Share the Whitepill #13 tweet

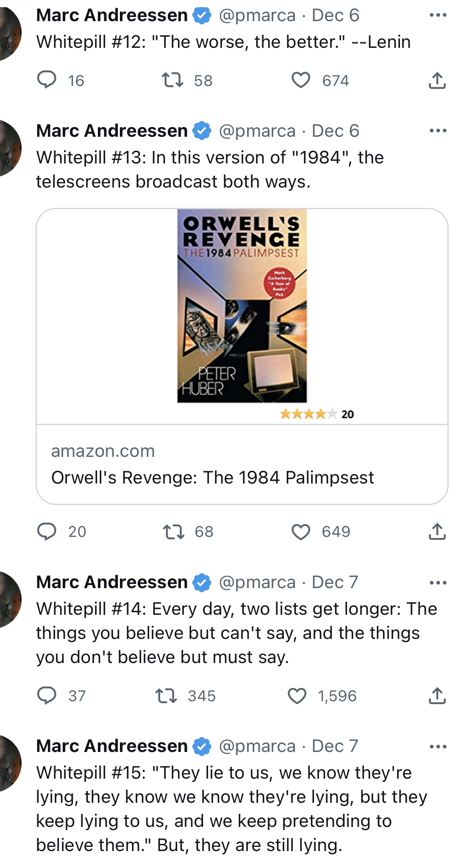click(437, 531)
